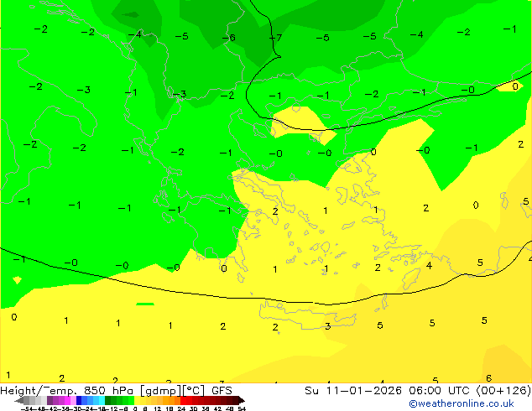Pick the bright yellow swatch in the legend

(138, 400)
